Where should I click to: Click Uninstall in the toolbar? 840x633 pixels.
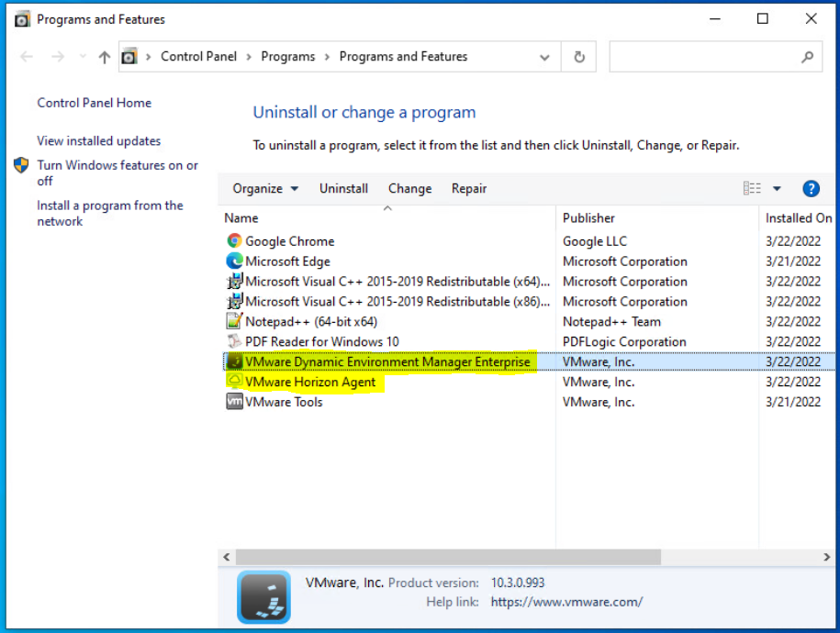343,188
